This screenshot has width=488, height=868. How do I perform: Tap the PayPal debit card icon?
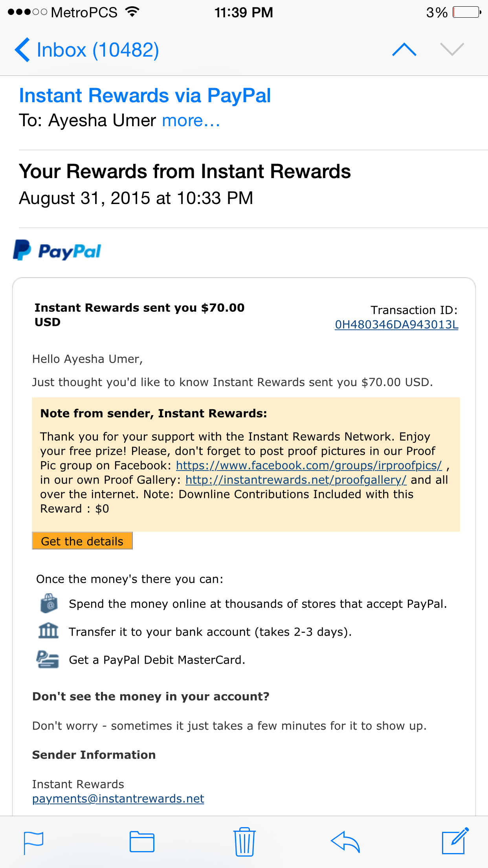48,659
